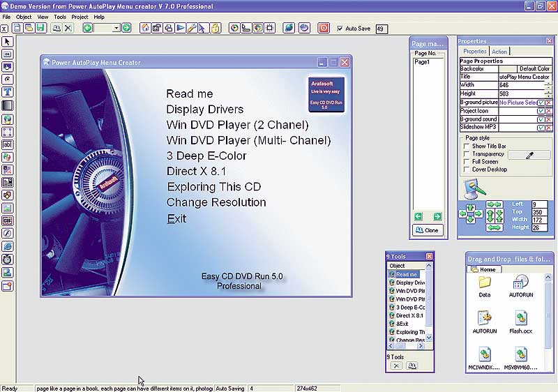Click green left arrow in Page manager panel
The width and height of the screenshot is (558, 392).
[418, 216]
